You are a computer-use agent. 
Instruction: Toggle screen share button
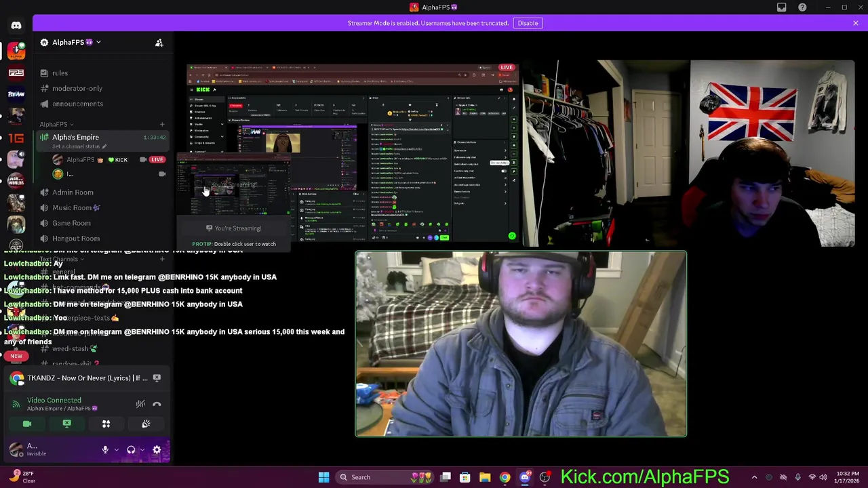66,424
